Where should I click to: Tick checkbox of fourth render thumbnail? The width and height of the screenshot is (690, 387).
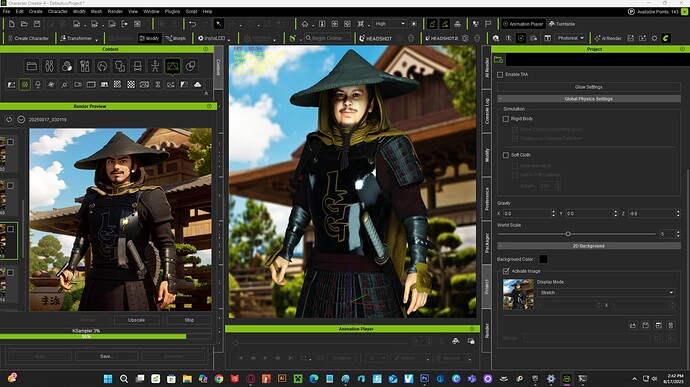pos(11,273)
